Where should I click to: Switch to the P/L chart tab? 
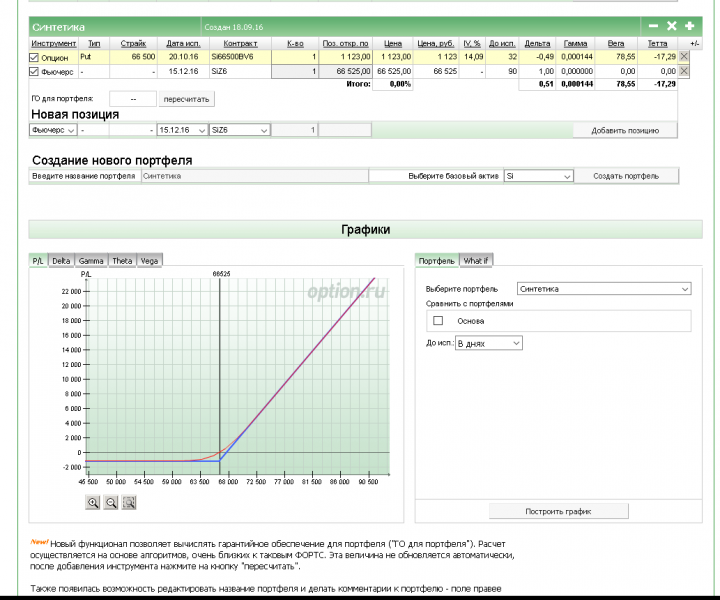tap(38, 260)
